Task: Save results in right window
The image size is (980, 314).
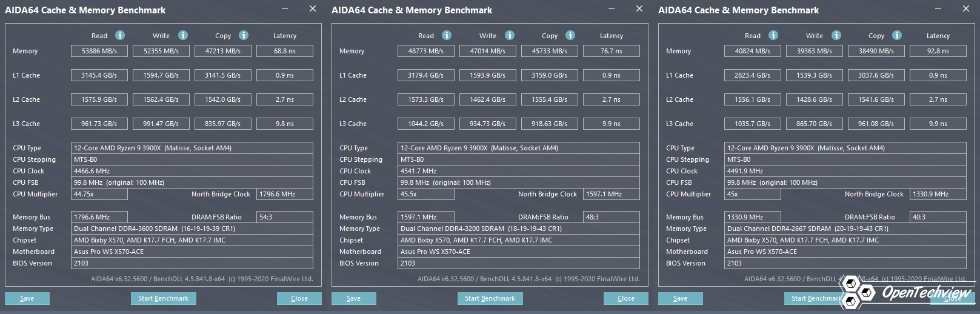Action: tap(681, 298)
